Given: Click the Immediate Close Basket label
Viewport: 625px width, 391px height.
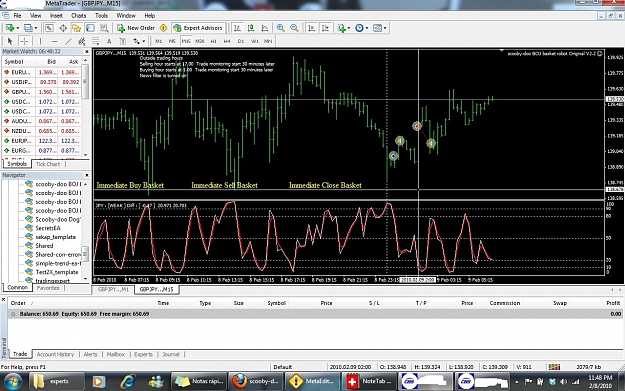Looking at the screenshot, I should tap(325, 185).
